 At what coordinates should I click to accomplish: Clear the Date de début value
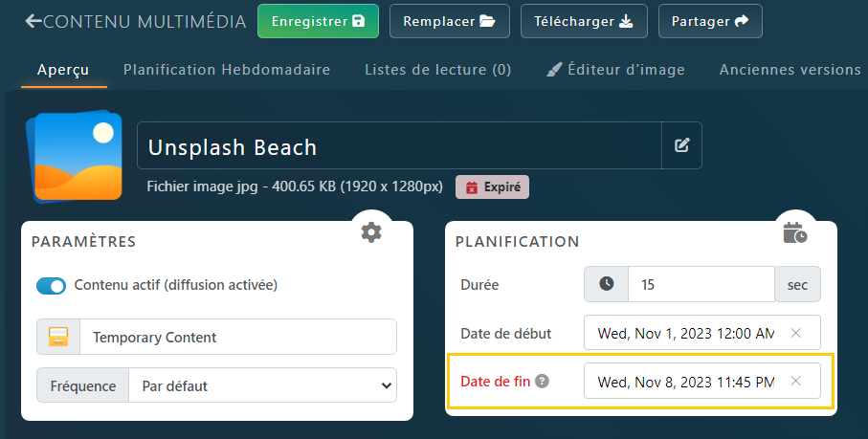(795, 333)
